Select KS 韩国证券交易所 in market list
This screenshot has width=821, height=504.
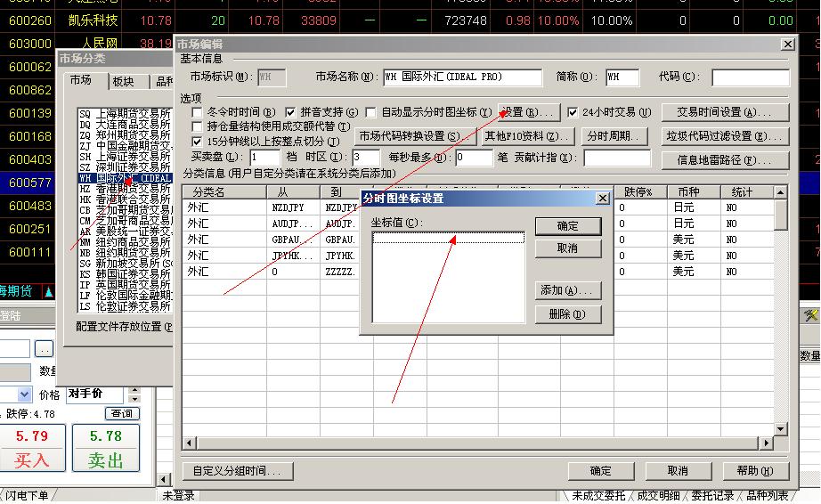point(125,274)
